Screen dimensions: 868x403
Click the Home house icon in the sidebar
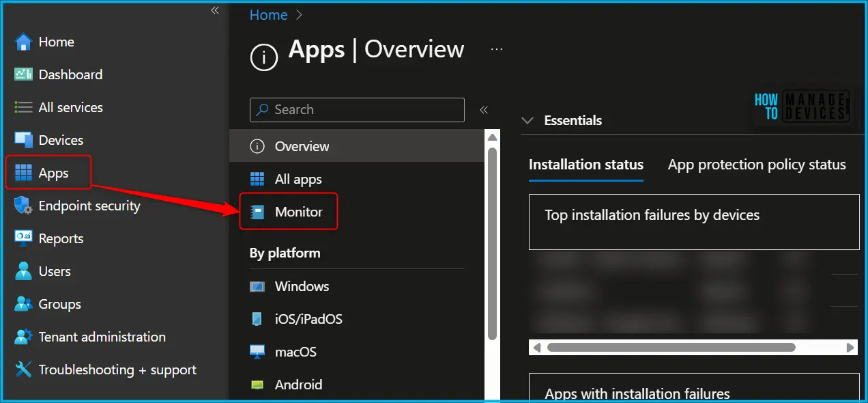click(23, 42)
